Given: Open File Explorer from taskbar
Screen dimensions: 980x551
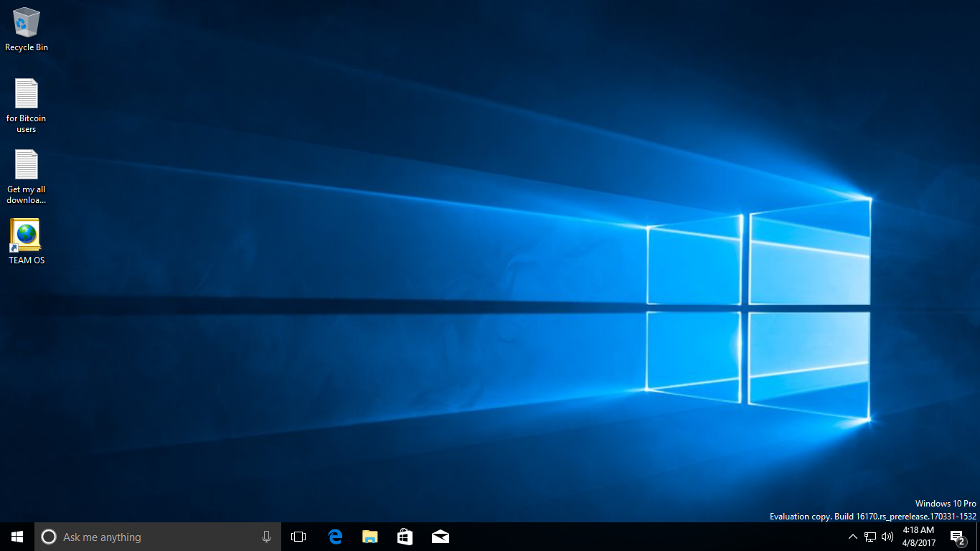Looking at the screenshot, I should point(370,537).
